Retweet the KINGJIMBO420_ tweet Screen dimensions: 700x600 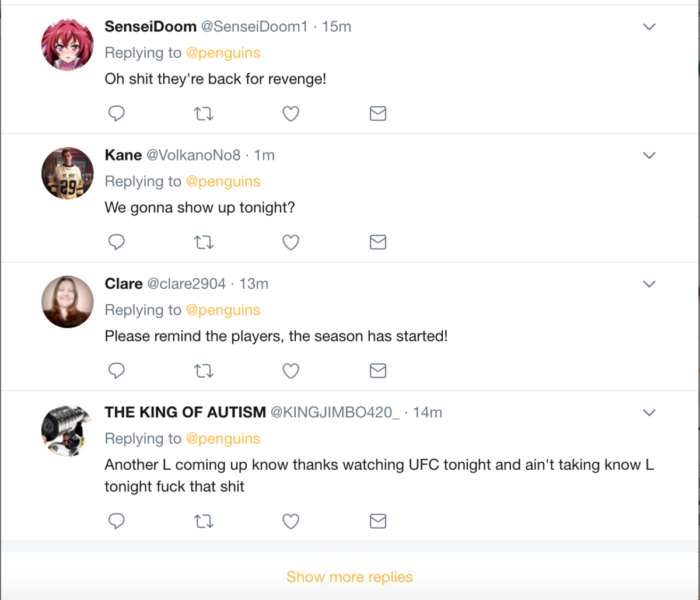pos(204,521)
